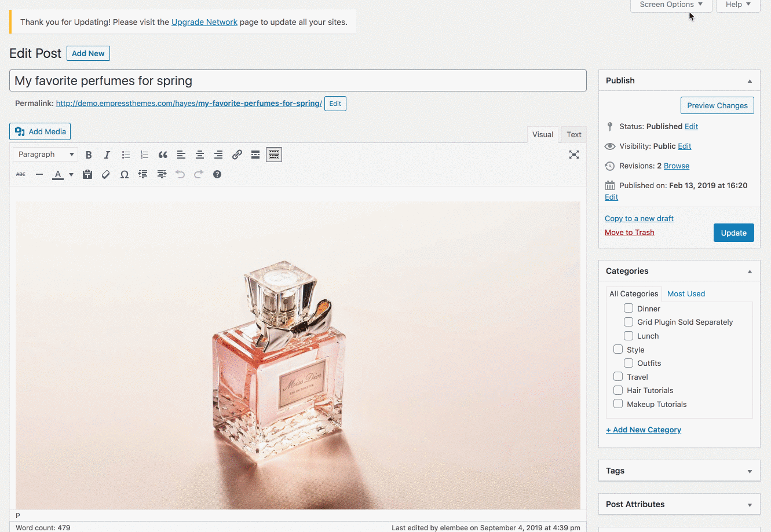Image resolution: width=771 pixels, height=532 pixels.
Task: Open the post permalink URL
Action: tap(189, 104)
